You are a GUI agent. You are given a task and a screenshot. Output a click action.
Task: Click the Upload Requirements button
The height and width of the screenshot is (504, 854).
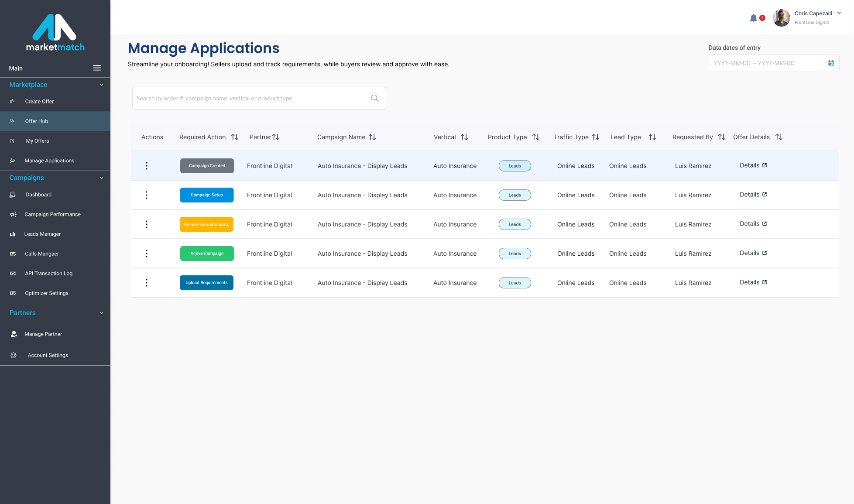[206, 283]
